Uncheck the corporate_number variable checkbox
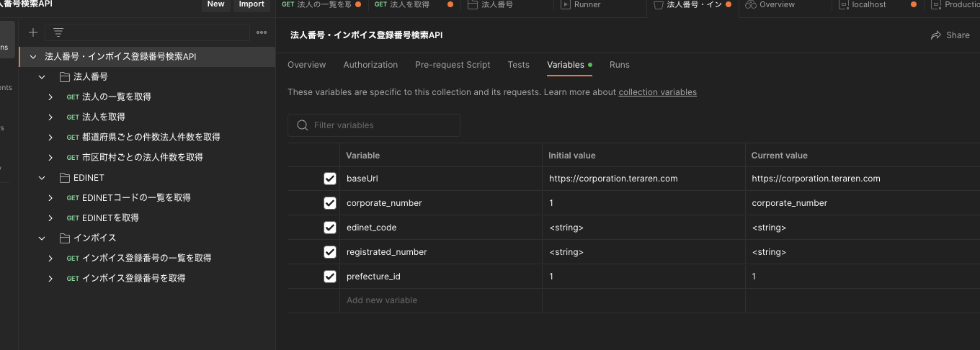 [330, 203]
